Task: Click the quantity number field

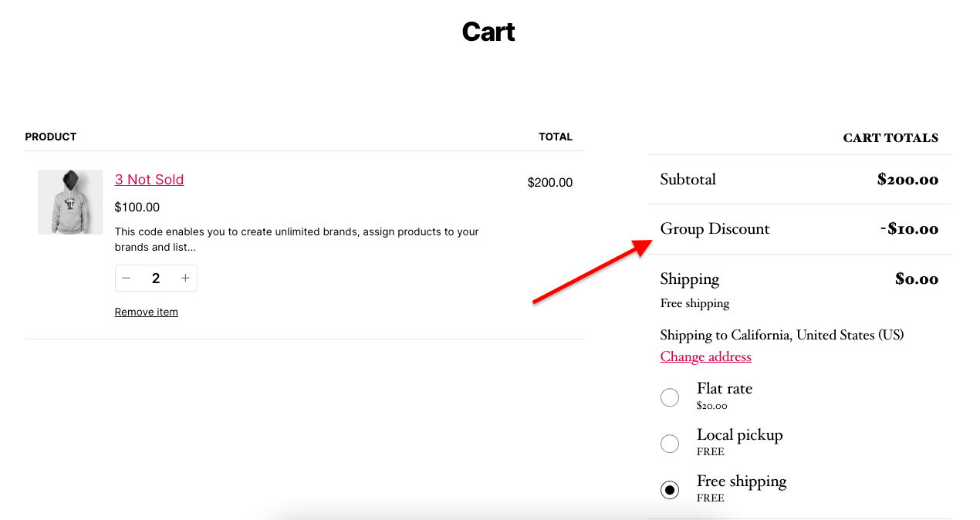Action: pos(156,279)
